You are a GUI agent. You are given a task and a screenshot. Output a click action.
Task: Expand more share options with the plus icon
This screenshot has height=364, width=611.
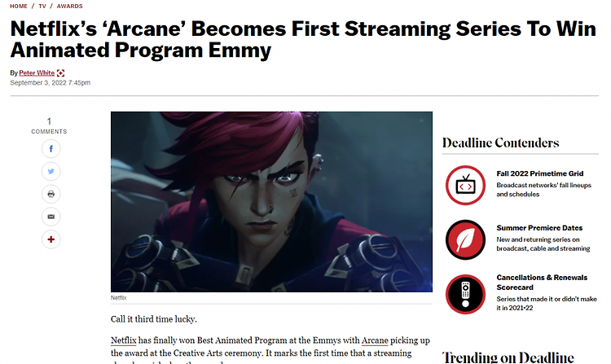tap(51, 239)
